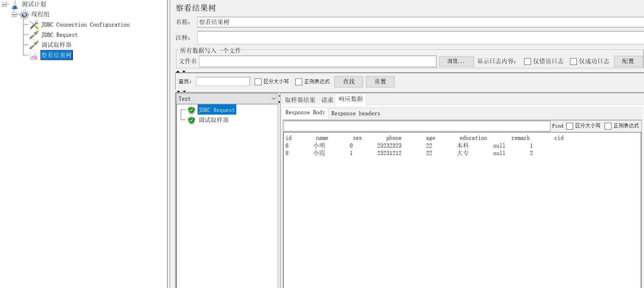Open the Response Body tab

click(305, 113)
